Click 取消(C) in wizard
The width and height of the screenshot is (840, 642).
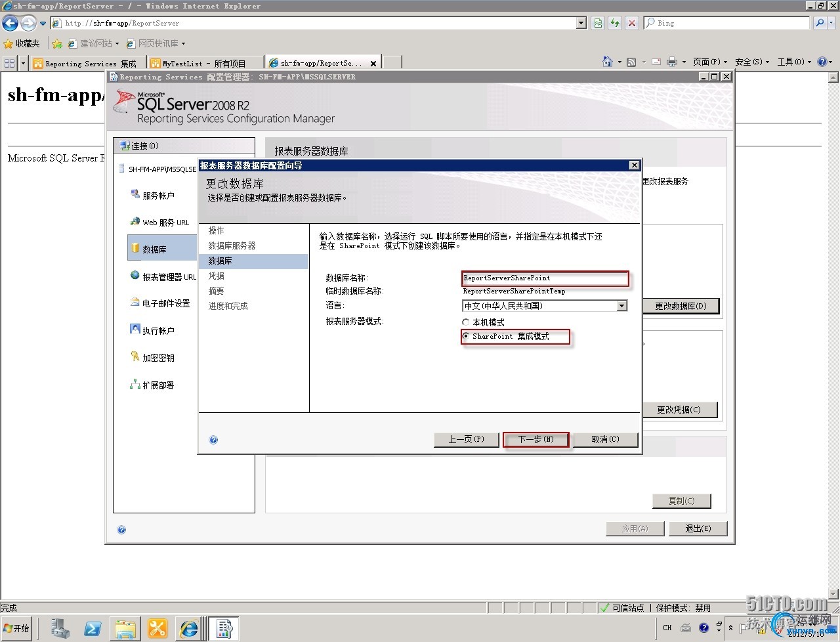(605, 439)
